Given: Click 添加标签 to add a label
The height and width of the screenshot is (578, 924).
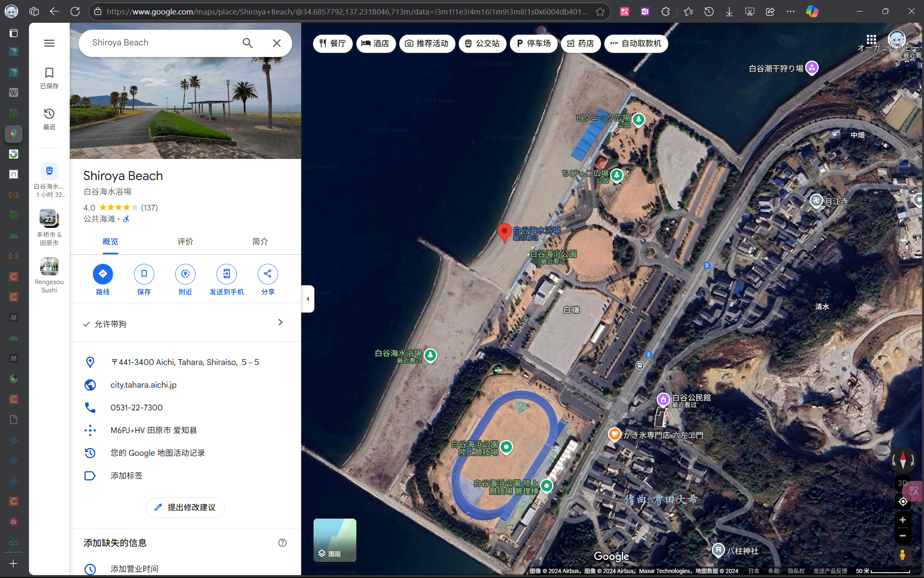Looking at the screenshot, I should point(126,476).
